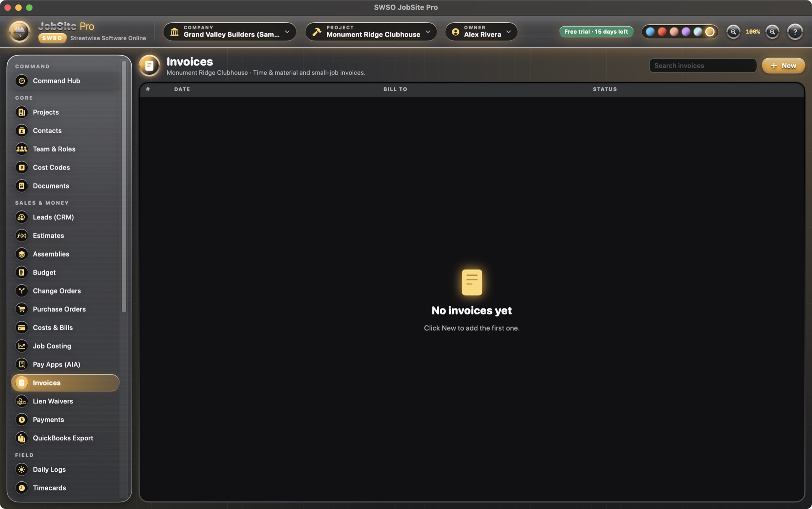
Task: Open Lien Waivers menu entry
Action: point(65,401)
